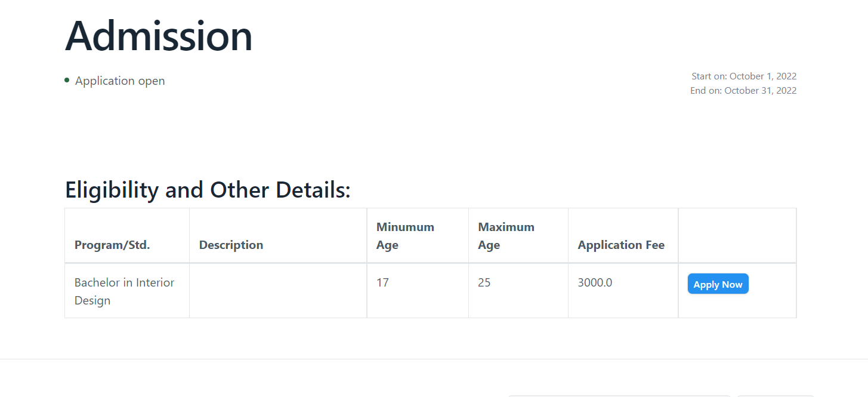This screenshot has width=868, height=397.
Task: Select the maximum age value 25
Action: [484, 282]
